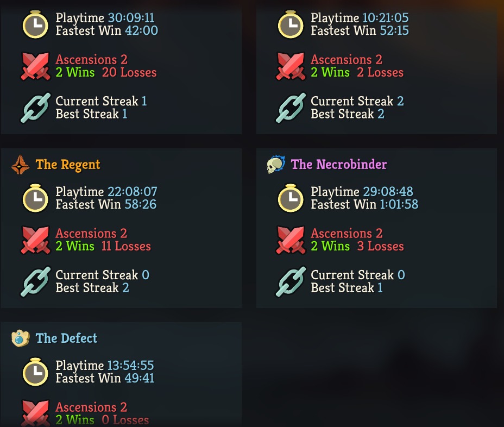The height and width of the screenshot is (427, 504).
Task: Click the stopwatch icon beside Playtime 10:21:05
Action: pyautogui.click(x=290, y=24)
